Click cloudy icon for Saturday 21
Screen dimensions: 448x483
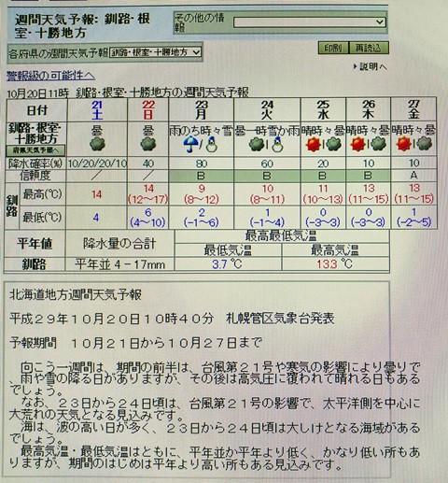[x=97, y=145]
